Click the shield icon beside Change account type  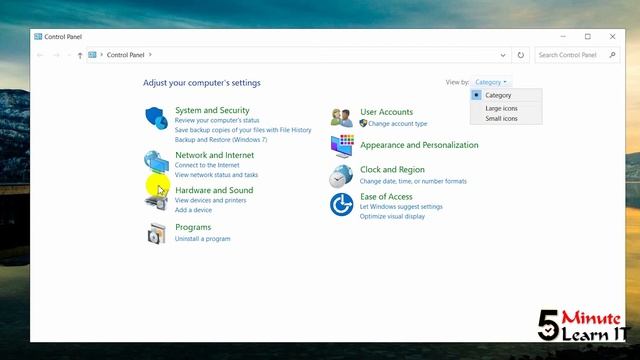tap(363, 123)
